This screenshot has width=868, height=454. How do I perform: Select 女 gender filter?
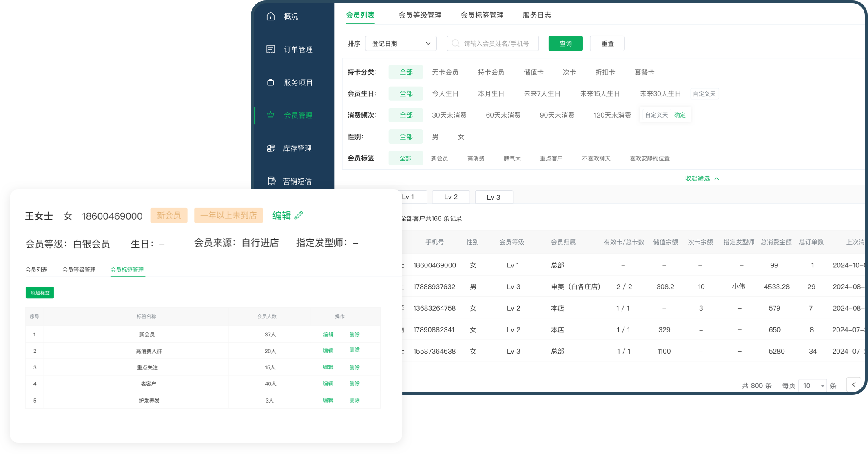461,137
